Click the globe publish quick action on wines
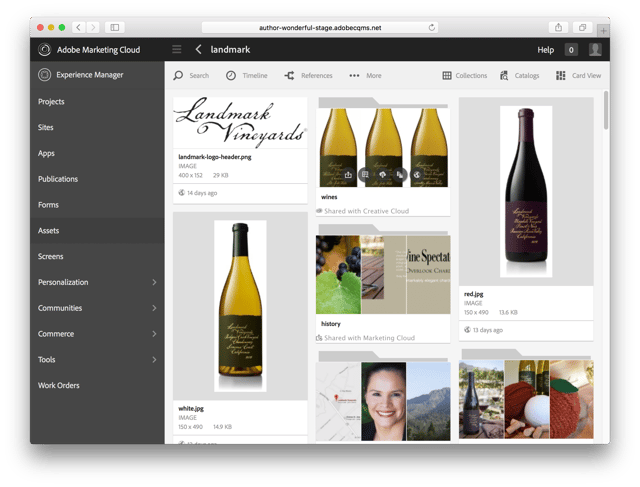The image size is (640, 487). pos(417,175)
